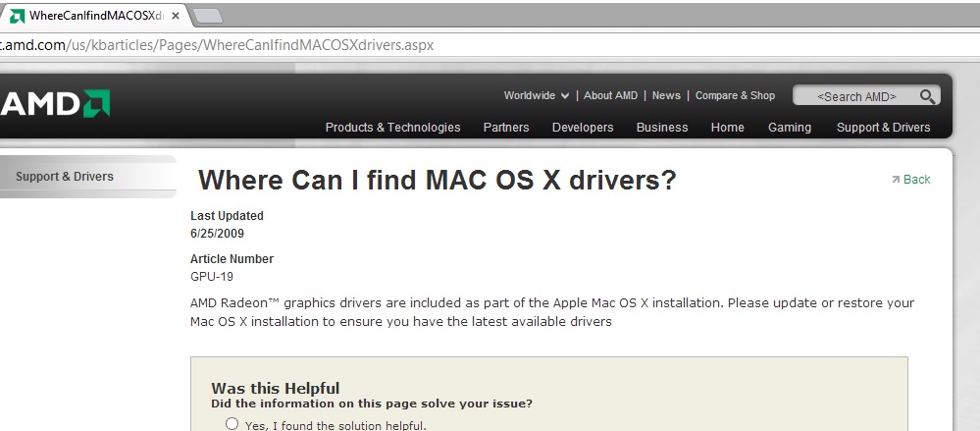Click the green Back link
The height and width of the screenshot is (431, 980).
point(915,180)
